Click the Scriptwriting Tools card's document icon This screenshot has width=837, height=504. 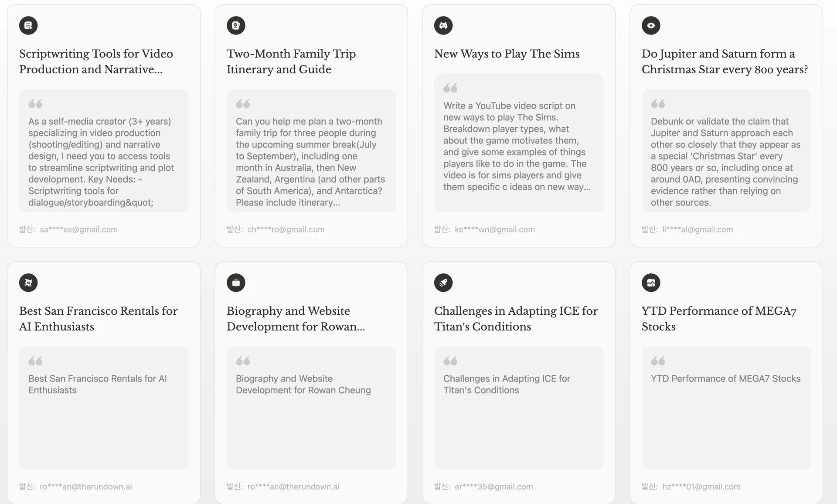coord(28,25)
